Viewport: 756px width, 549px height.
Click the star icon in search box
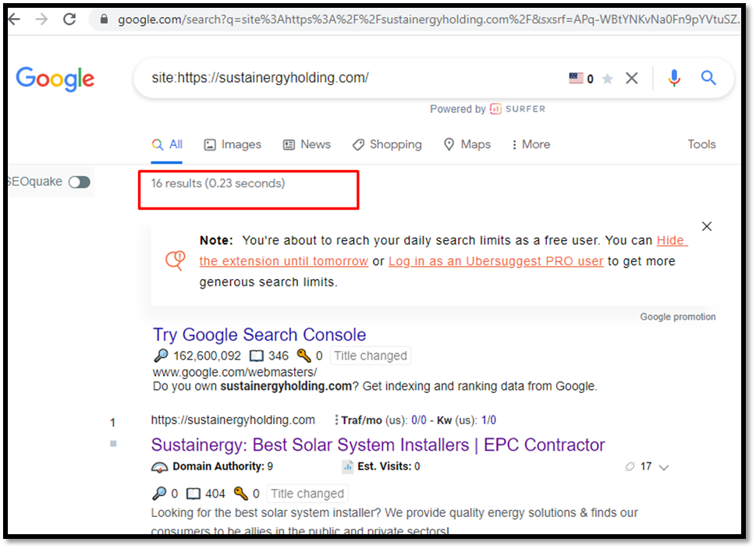coord(608,79)
